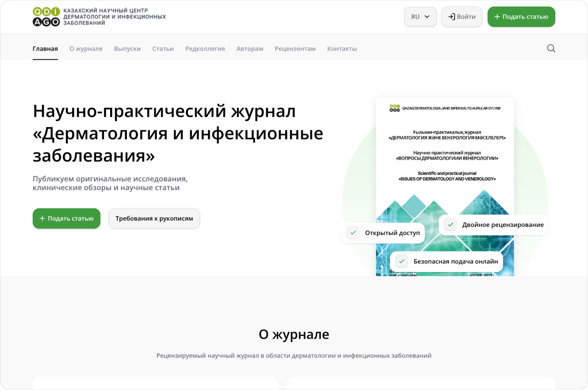
Task: Open О журнале from the navigation
Action: 86,49
